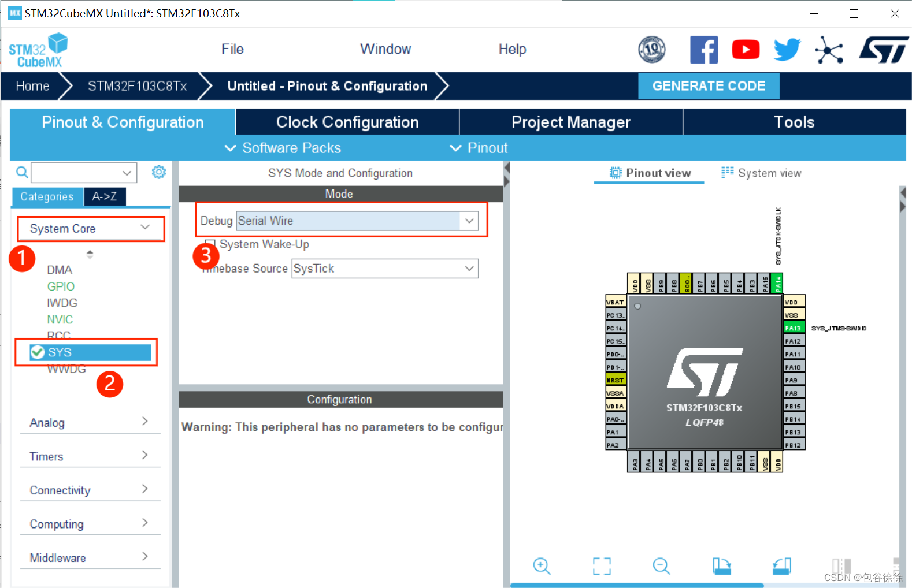This screenshot has height=588, width=912.
Task: Open the peripheral search combo box
Action: [x=84, y=173]
